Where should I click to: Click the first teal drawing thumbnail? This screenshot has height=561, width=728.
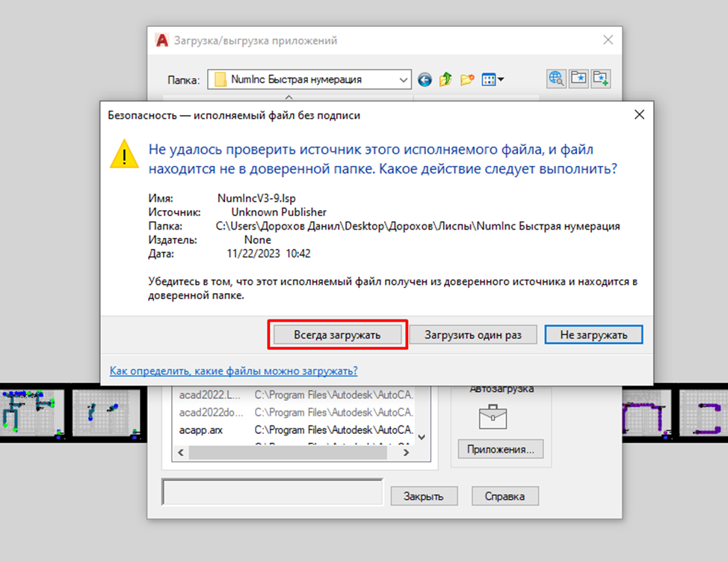tap(32, 413)
